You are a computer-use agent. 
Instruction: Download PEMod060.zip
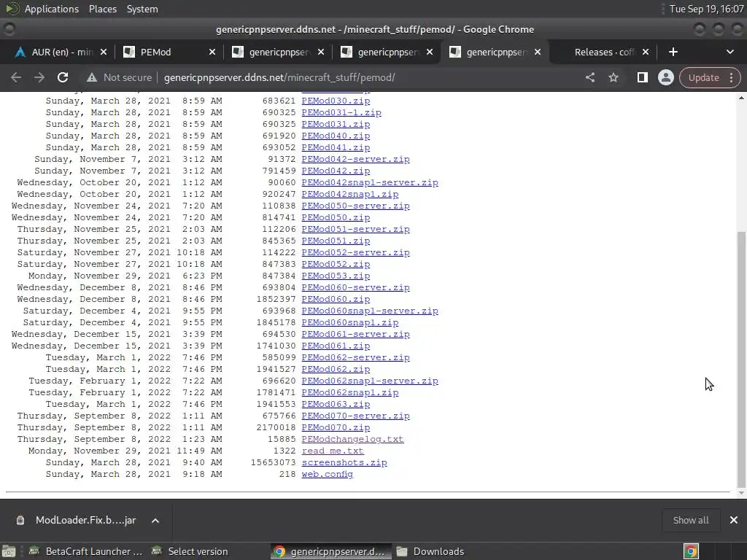pos(336,299)
